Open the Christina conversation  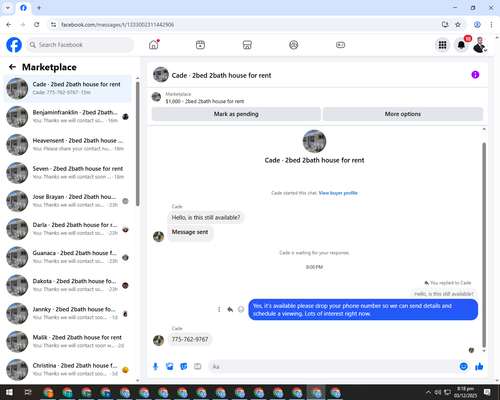click(67, 369)
